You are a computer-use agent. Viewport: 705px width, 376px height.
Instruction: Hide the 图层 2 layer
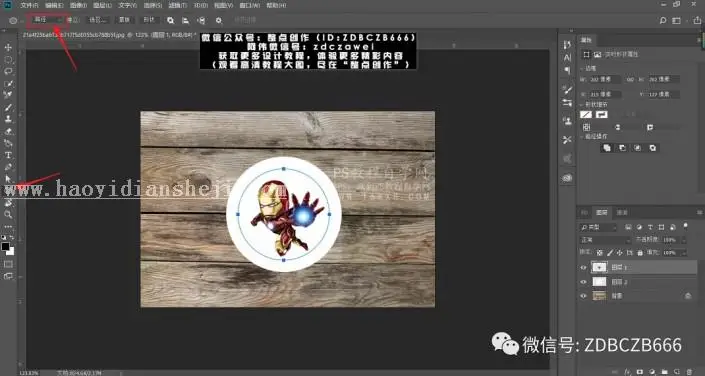584,282
